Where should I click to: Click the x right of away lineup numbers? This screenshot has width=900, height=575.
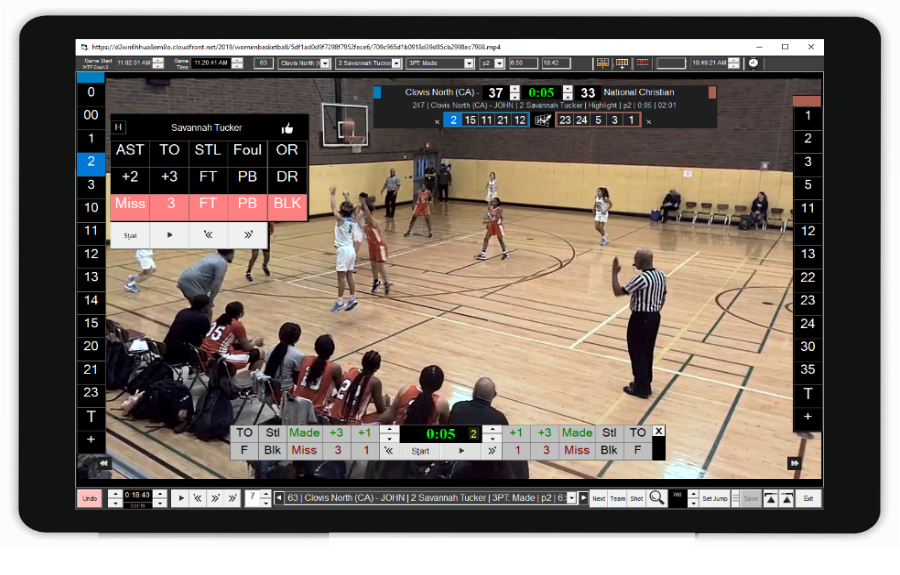[x=649, y=122]
